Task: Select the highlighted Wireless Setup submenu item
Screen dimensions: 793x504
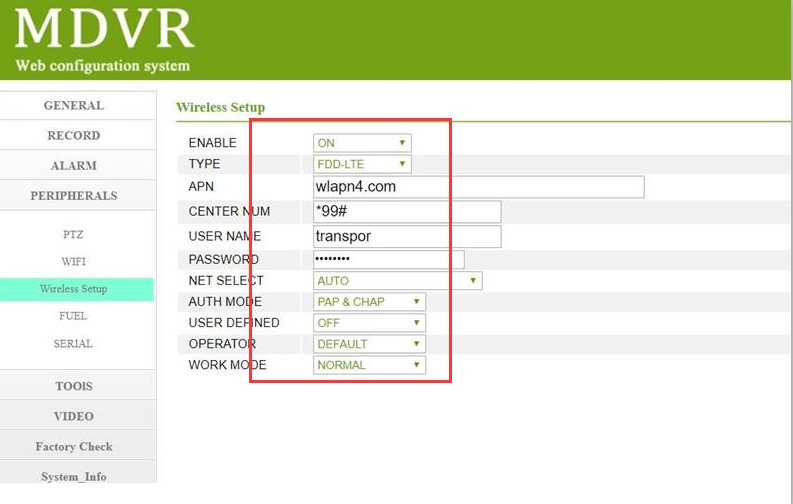Action: 76,289
